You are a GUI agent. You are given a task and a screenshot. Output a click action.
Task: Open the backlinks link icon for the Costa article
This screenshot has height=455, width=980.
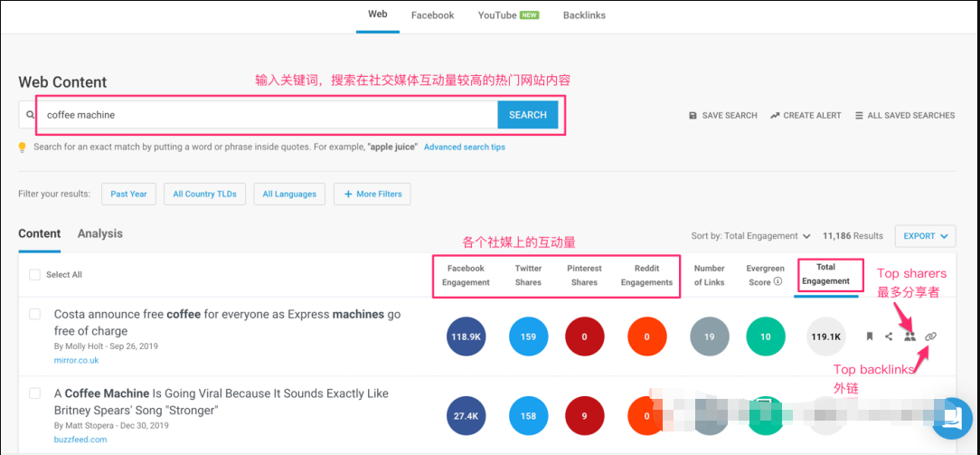click(x=931, y=337)
